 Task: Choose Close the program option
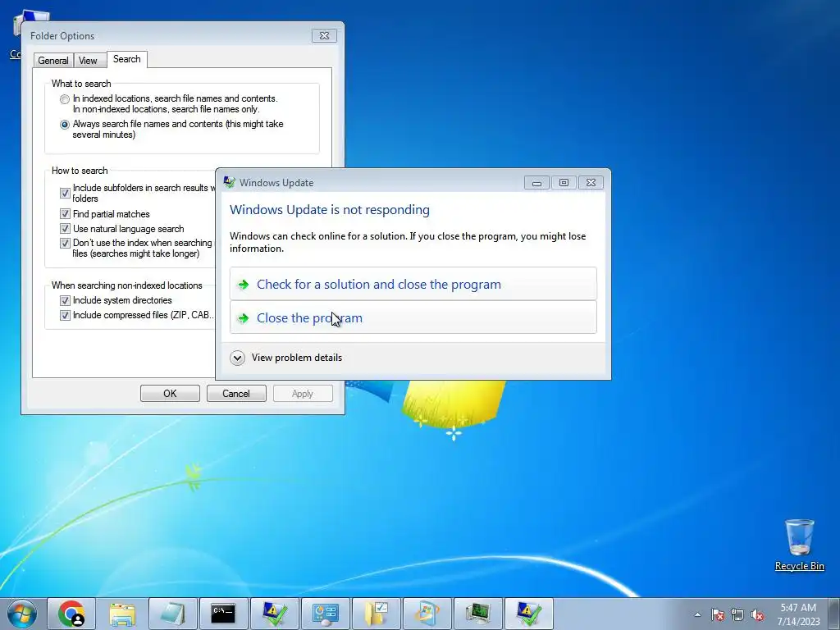coord(413,317)
